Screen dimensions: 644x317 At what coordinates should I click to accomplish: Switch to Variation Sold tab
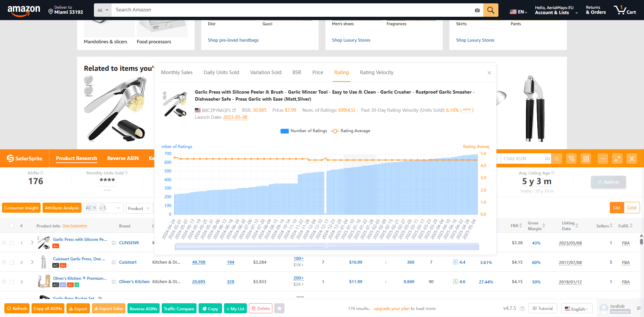coord(266,72)
